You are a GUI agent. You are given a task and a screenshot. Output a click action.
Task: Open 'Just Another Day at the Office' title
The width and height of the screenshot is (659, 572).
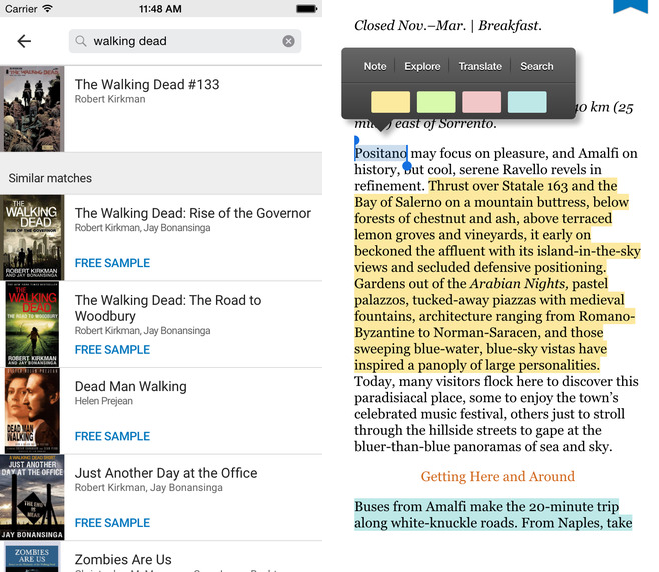click(166, 473)
